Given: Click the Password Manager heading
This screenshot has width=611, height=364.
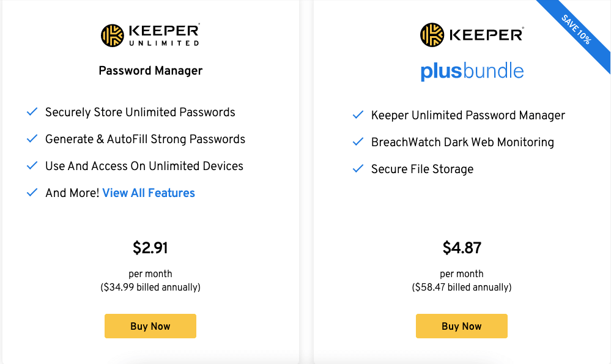Looking at the screenshot, I should (150, 70).
